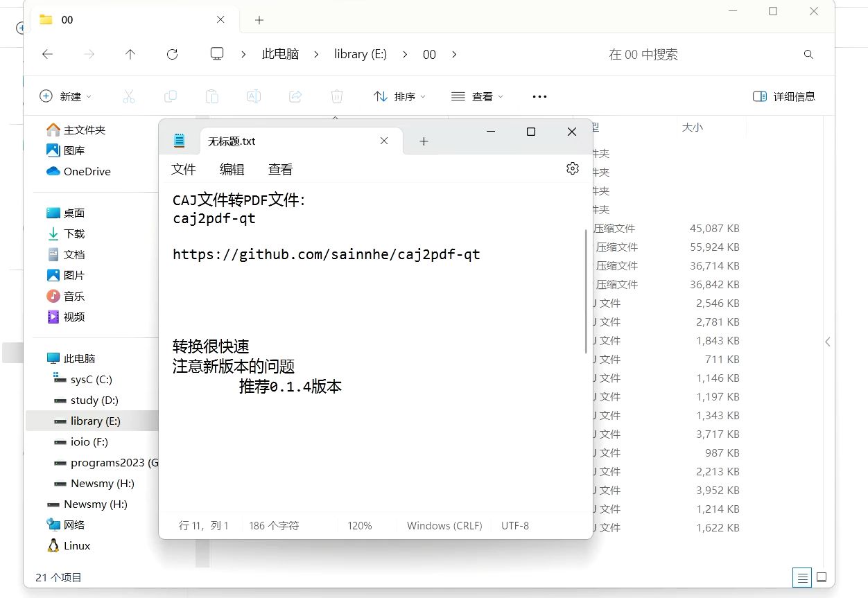Select the 无标题.txt tab in Notepad

click(231, 141)
